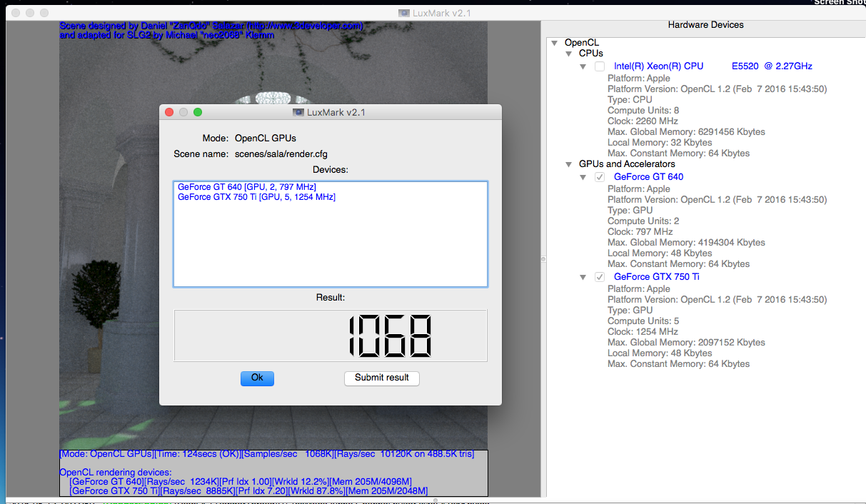The image size is (866, 504).
Task: Collapse GPUs and Accelerators group
Action: [x=569, y=164]
